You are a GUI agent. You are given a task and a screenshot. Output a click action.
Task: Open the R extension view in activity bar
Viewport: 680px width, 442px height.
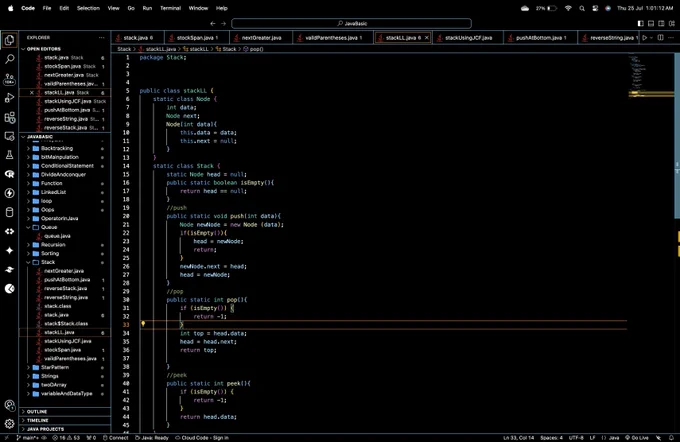click(10, 174)
